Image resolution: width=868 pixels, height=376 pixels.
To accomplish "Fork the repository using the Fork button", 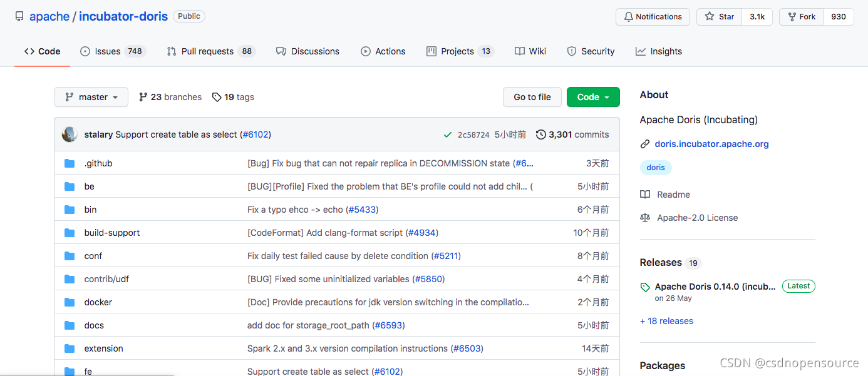I will (801, 17).
